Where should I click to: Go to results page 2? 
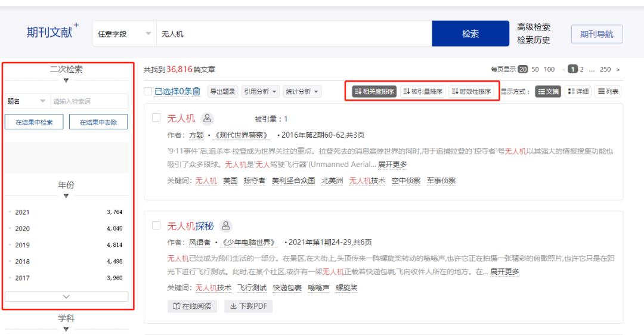click(x=581, y=69)
